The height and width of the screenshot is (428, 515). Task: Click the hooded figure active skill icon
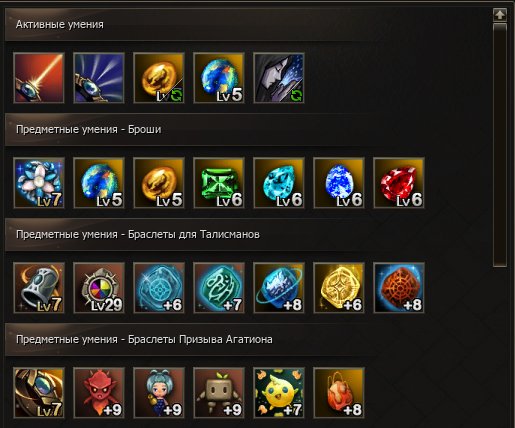pyautogui.click(x=279, y=78)
